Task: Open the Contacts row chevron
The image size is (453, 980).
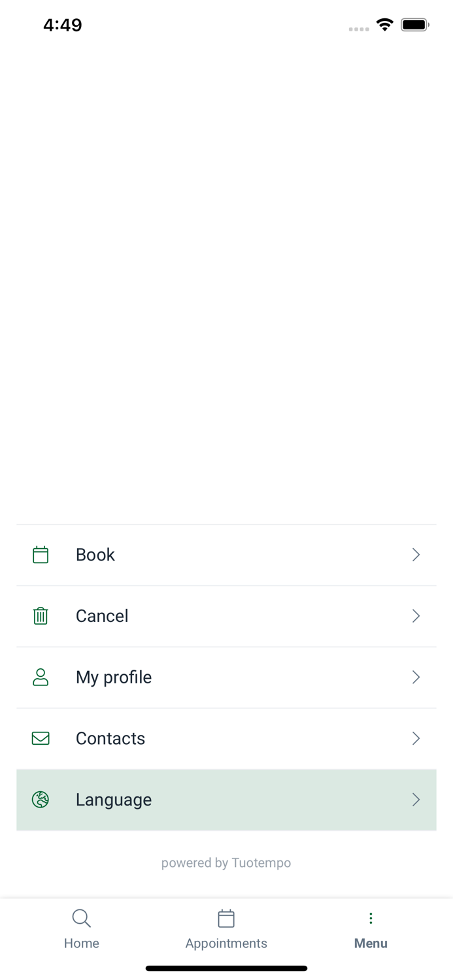Action: click(x=416, y=738)
